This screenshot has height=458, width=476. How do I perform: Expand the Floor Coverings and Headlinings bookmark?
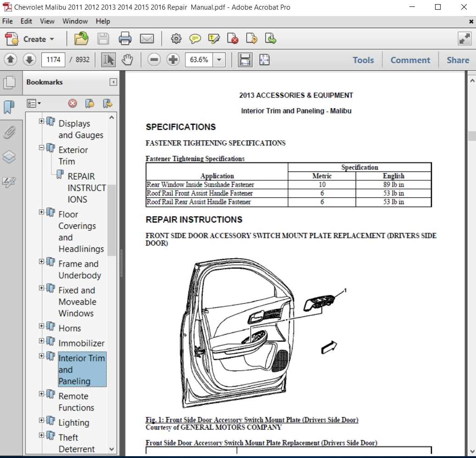coord(42,212)
